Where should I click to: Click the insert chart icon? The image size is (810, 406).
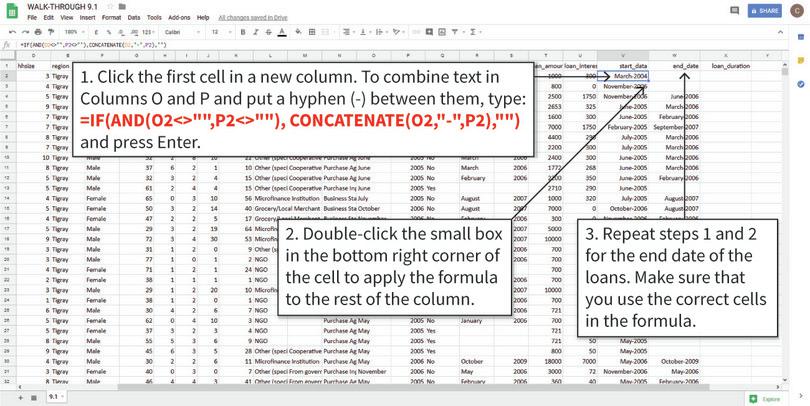click(442, 32)
